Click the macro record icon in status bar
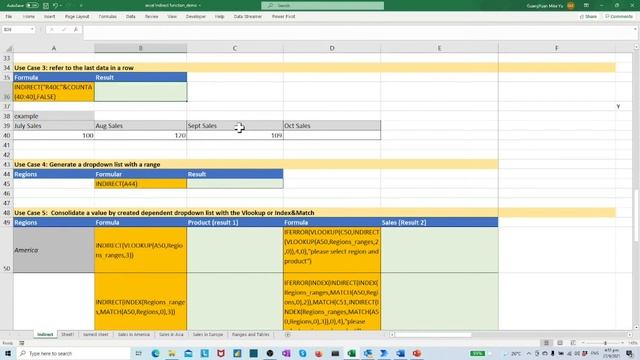Viewport: 640px width, 360px height. point(22,343)
